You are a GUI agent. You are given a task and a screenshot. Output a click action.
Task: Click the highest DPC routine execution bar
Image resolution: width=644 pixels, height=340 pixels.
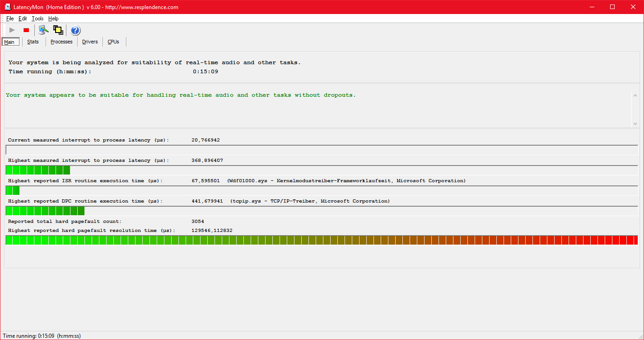[x=322, y=211]
